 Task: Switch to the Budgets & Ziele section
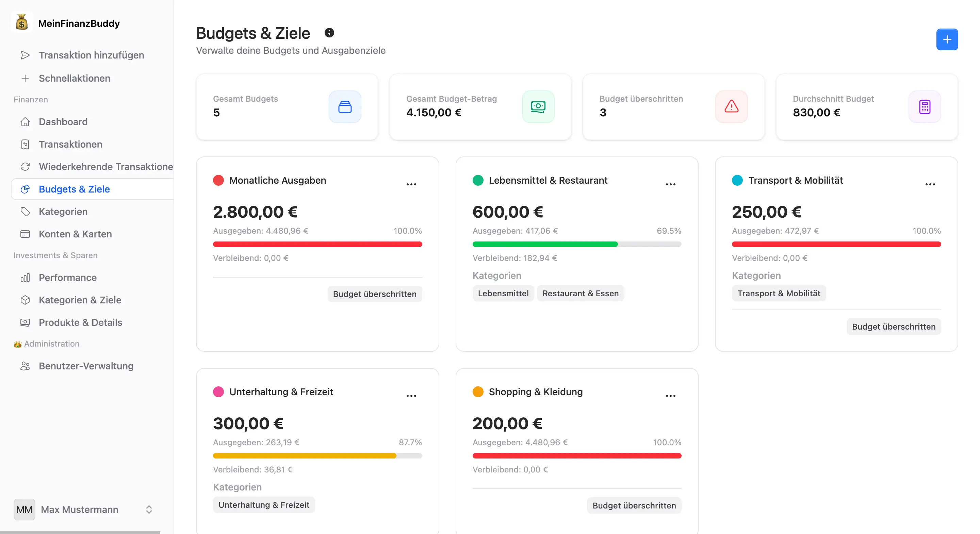(74, 189)
